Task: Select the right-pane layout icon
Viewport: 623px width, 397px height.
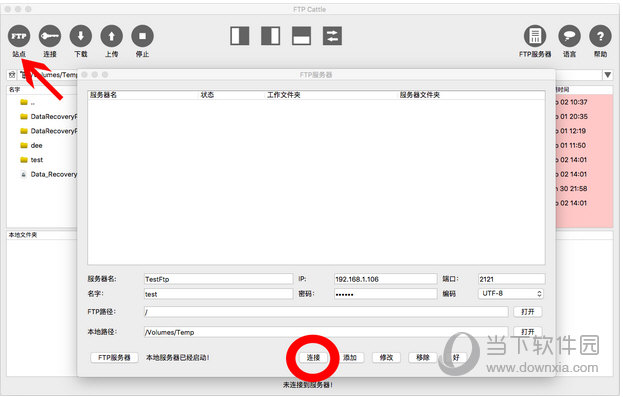Action: click(x=271, y=36)
